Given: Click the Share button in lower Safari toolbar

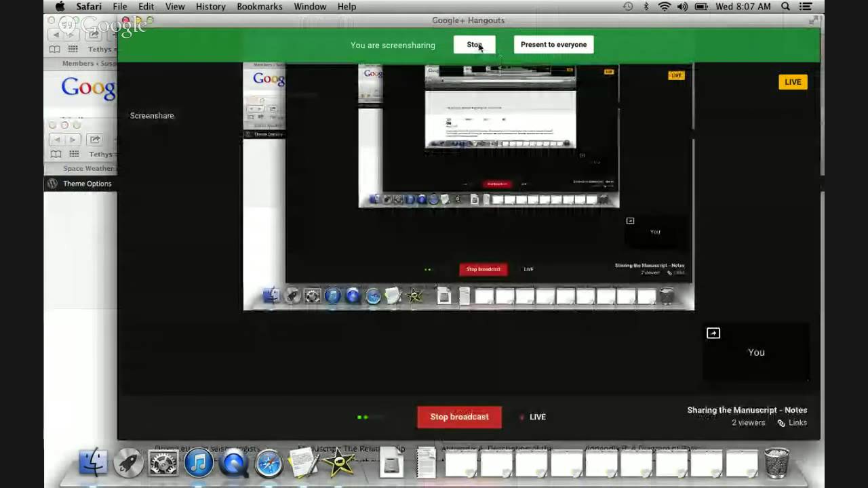Looking at the screenshot, I should coord(95,140).
